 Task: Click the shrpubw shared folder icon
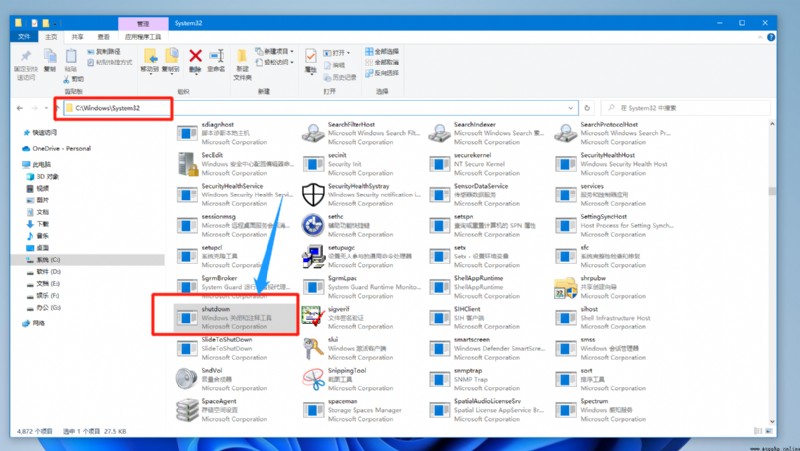pos(565,287)
